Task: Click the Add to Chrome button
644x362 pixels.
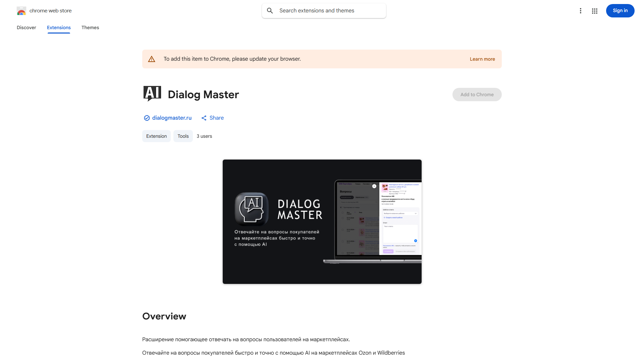Action: click(x=477, y=95)
